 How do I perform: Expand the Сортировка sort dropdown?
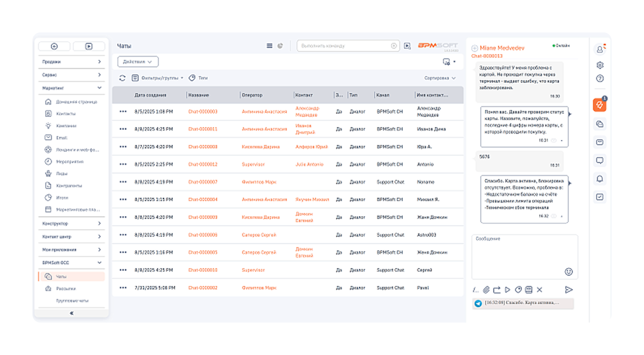pos(440,78)
